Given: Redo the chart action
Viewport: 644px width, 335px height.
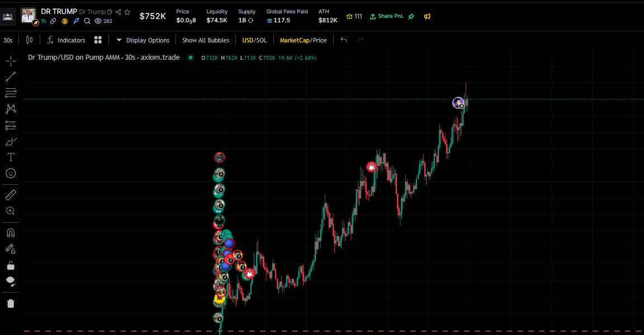Looking at the screenshot, I should click(x=360, y=40).
